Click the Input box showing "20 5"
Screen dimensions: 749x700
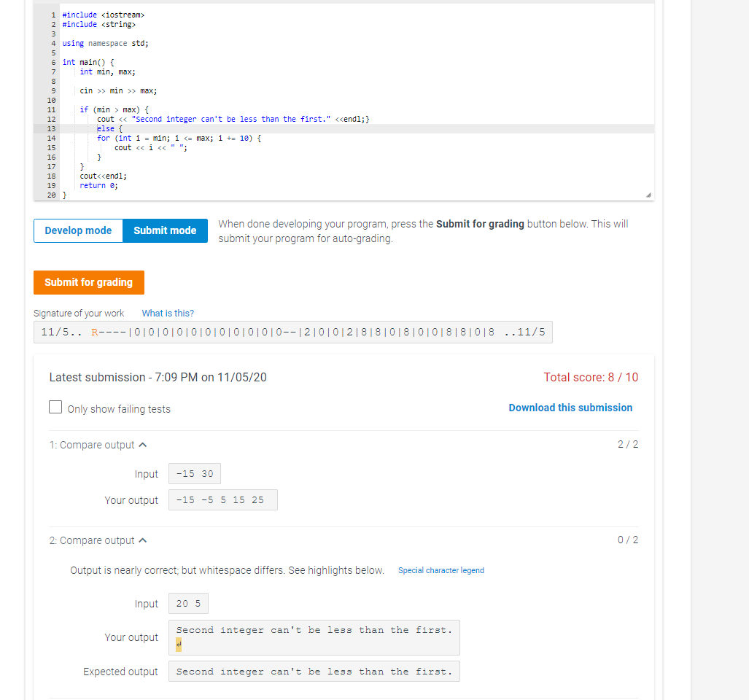tap(187, 603)
